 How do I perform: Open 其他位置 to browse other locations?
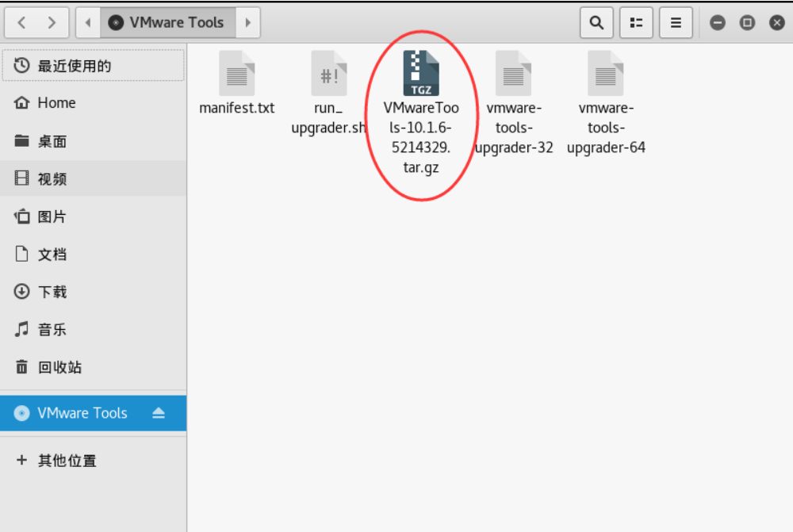point(56,460)
